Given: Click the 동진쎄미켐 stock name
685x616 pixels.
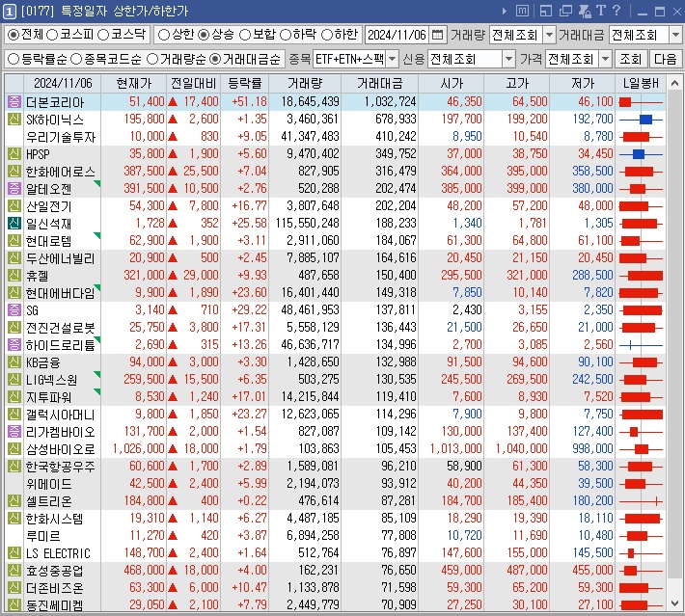Looking at the screenshot, I should (x=55, y=605).
